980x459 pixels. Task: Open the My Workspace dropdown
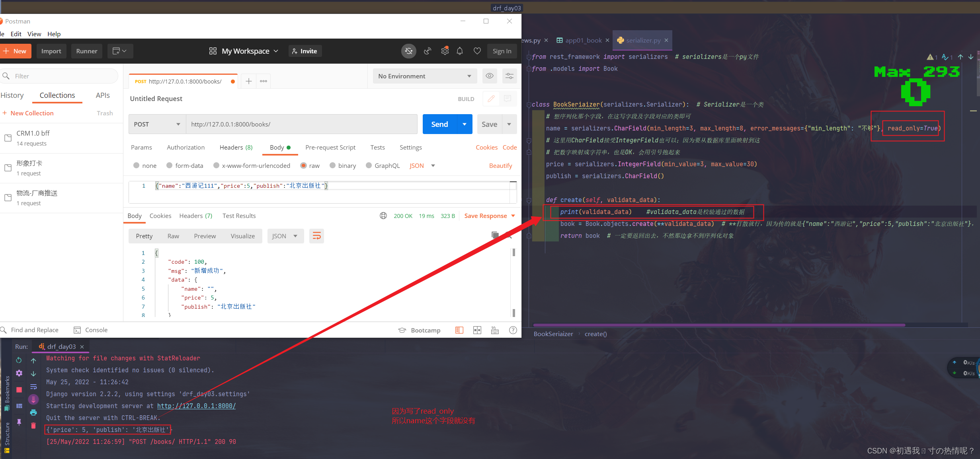point(244,51)
